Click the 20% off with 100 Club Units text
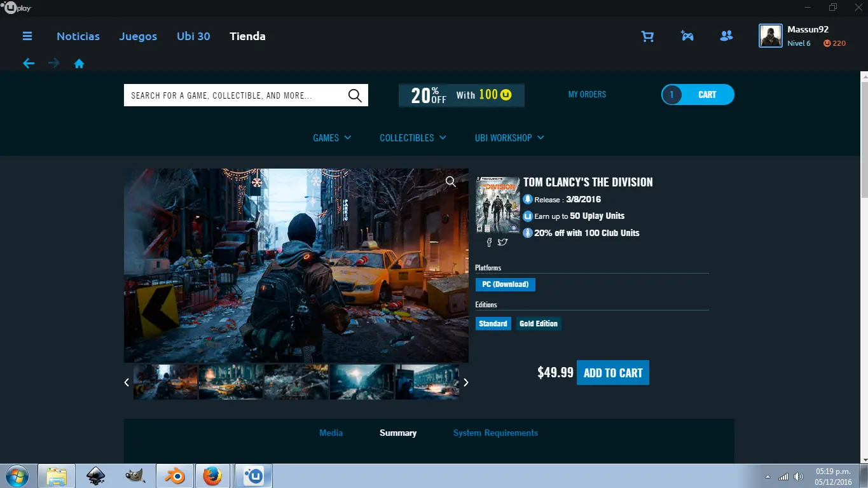This screenshot has width=868, height=488. tap(587, 233)
